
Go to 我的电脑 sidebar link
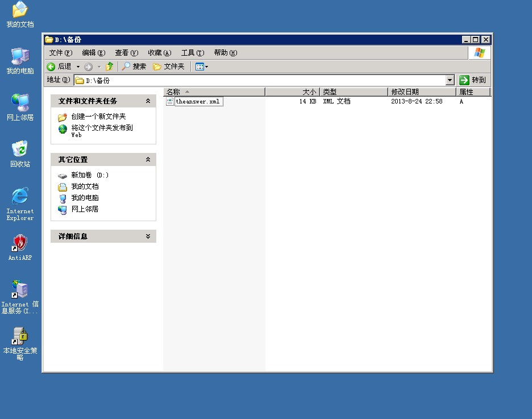click(x=85, y=197)
